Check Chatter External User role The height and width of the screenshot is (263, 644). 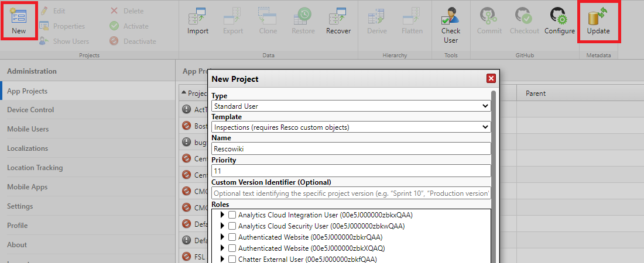coord(232,259)
